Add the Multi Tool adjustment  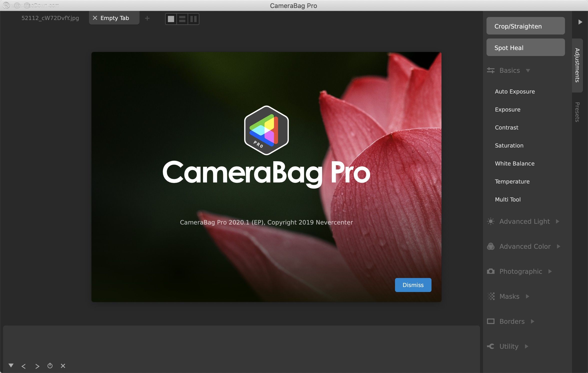point(507,199)
